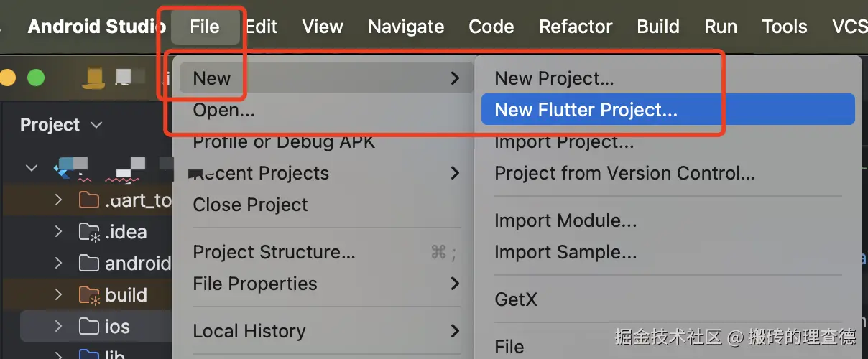Click the green window zoom button
The image size is (868, 359).
pos(35,78)
